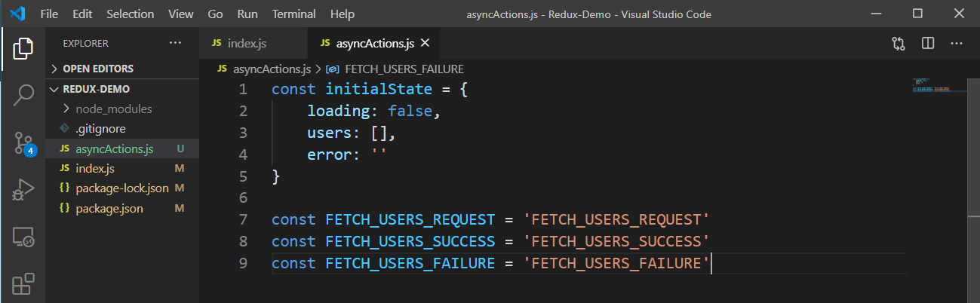The height and width of the screenshot is (303, 980).
Task: Click the JS icon of index.js tab
Action: [x=217, y=43]
